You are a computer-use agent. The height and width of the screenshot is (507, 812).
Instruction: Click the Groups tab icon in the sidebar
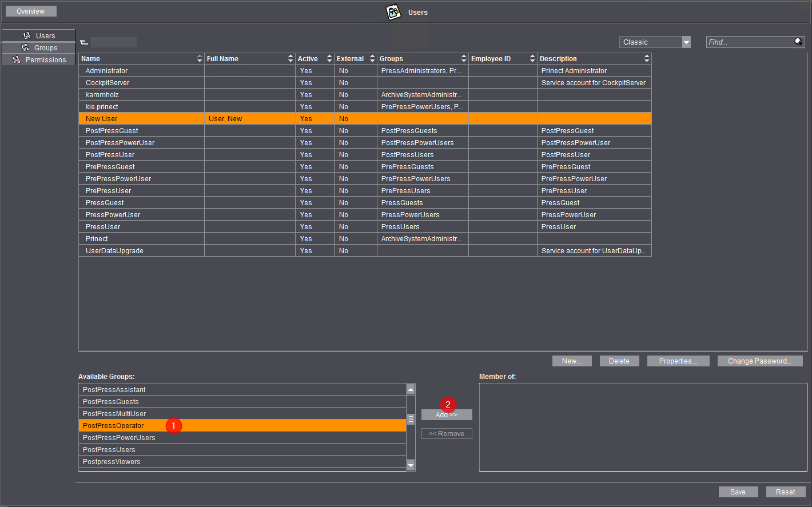coord(26,48)
